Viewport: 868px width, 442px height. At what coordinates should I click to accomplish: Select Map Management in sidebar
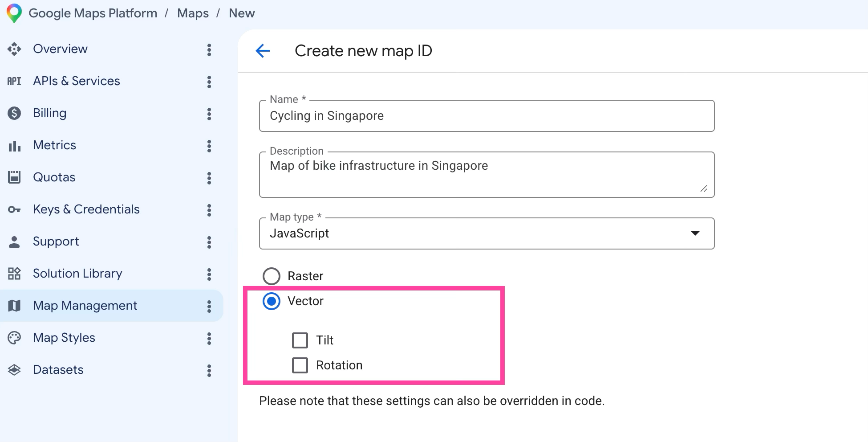(x=111, y=306)
